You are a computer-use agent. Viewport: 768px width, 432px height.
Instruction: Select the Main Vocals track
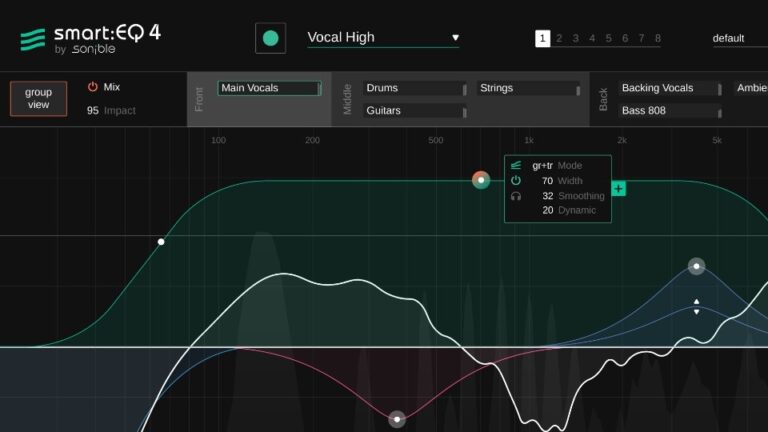(x=269, y=88)
